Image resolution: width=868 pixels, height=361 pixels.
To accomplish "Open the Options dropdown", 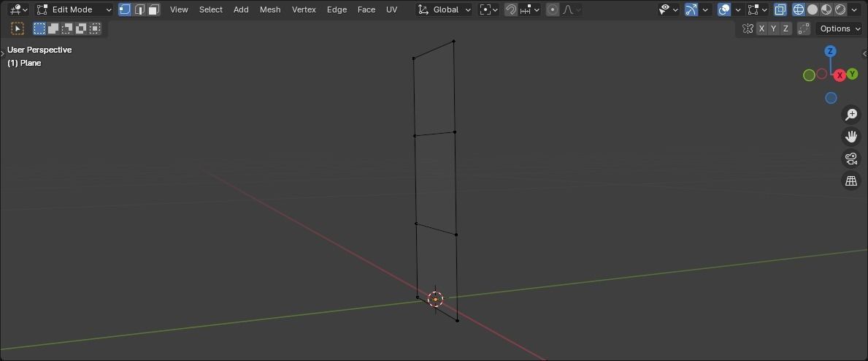I will (839, 28).
